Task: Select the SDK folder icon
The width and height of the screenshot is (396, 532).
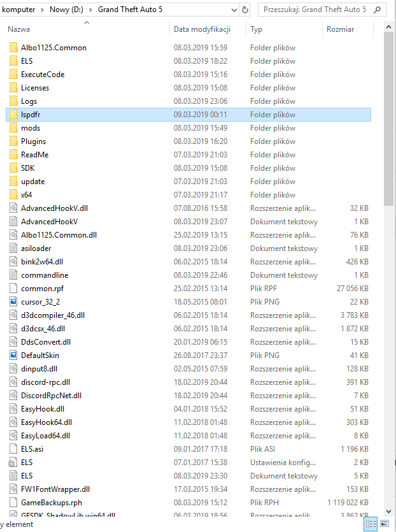Action: coord(13,168)
